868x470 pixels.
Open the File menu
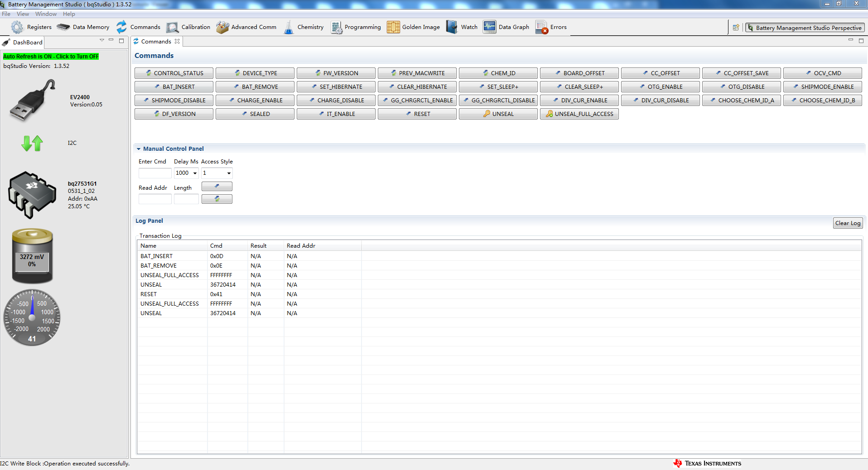6,14
